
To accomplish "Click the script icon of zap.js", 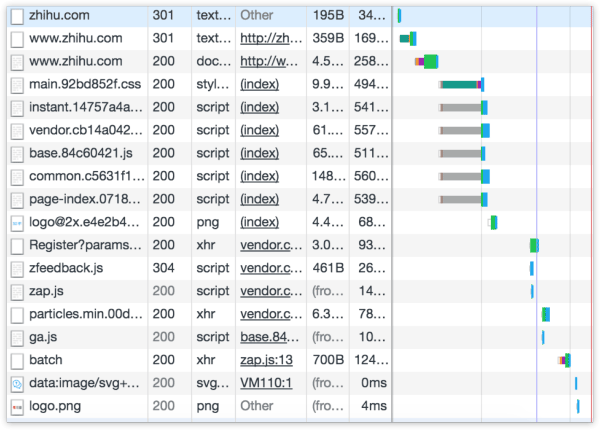I will click(x=17, y=292).
